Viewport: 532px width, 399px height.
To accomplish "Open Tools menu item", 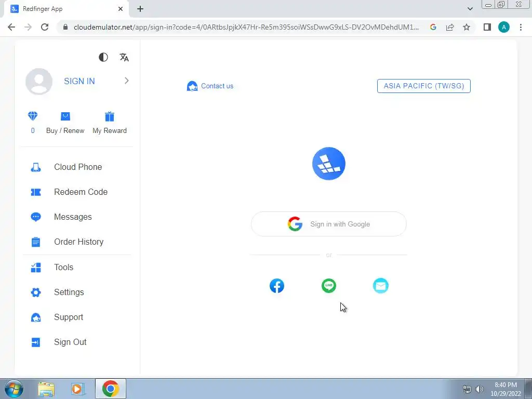I will coord(64,267).
